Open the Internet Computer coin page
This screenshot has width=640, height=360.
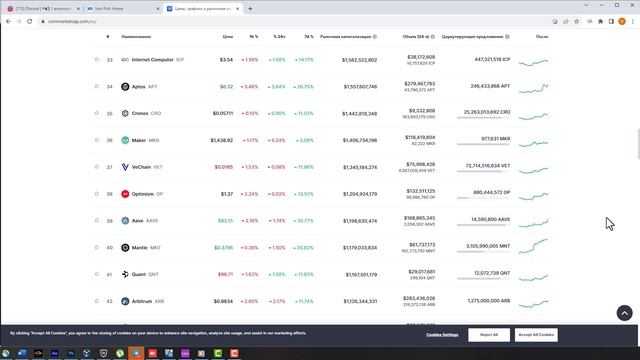(x=152, y=60)
